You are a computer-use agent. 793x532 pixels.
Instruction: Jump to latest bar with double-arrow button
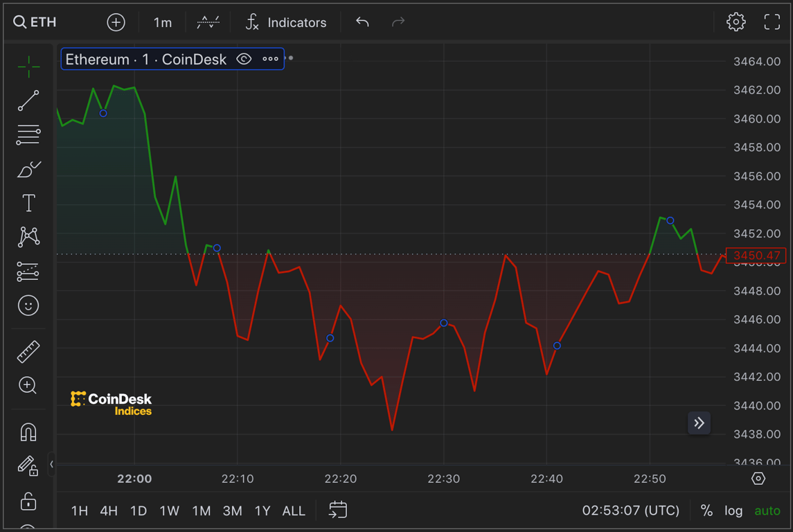[699, 423]
